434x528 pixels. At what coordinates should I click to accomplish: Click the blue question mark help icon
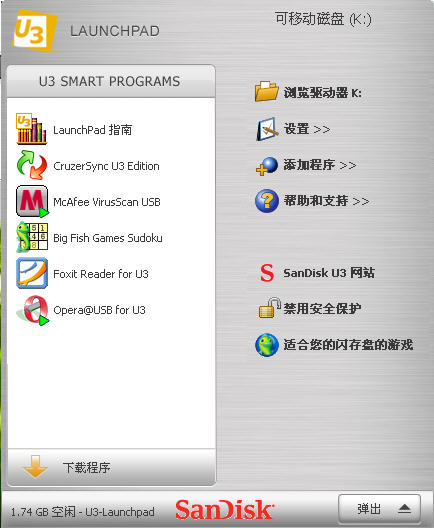[x=267, y=201]
